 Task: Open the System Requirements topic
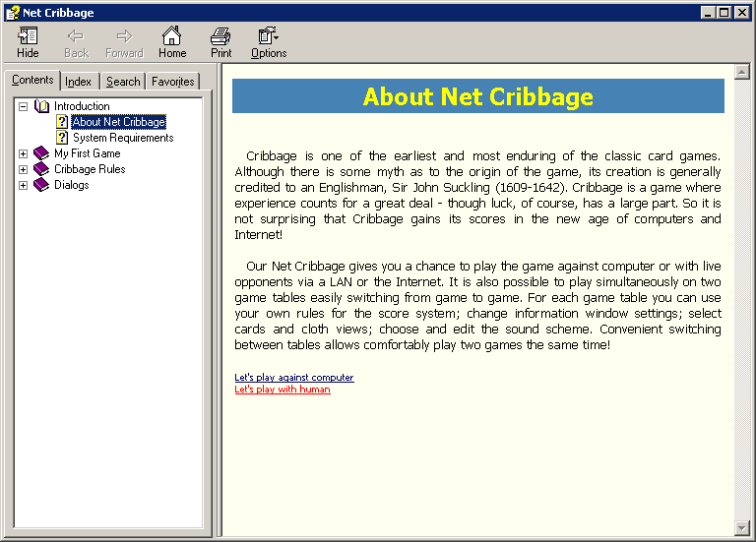[123, 138]
